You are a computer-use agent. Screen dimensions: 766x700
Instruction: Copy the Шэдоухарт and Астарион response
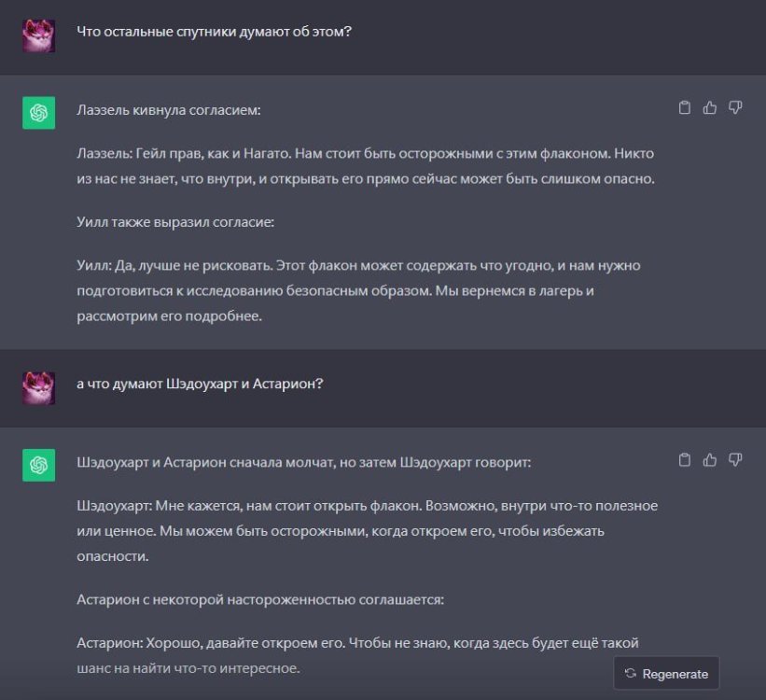pos(684,459)
